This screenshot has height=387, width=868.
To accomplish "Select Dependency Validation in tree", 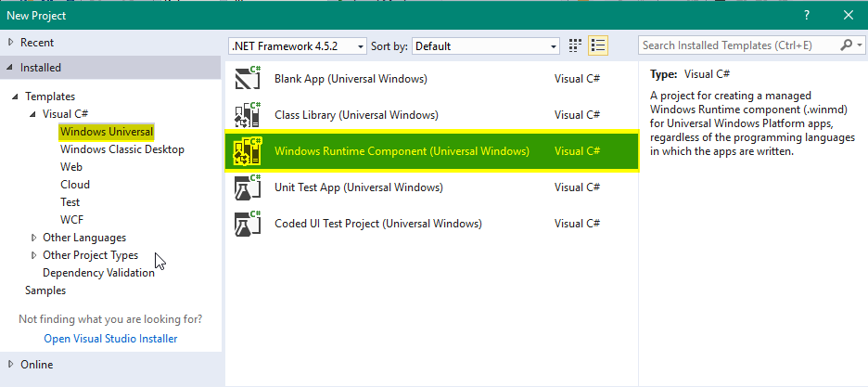I will 98,273.
